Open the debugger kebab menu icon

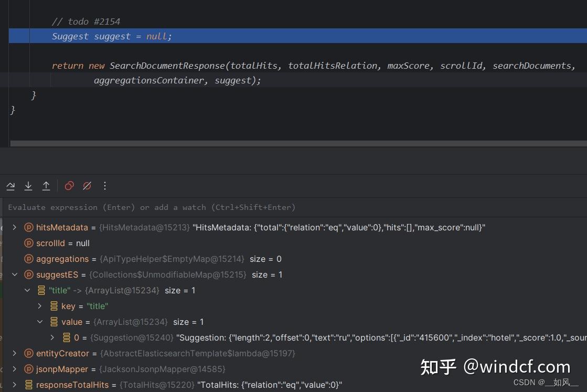pos(104,186)
